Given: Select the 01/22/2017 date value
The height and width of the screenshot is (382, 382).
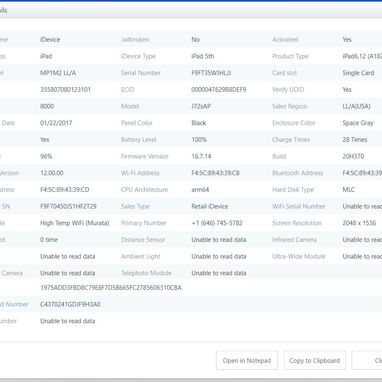Looking at the screenshot, I should (56, 123).
